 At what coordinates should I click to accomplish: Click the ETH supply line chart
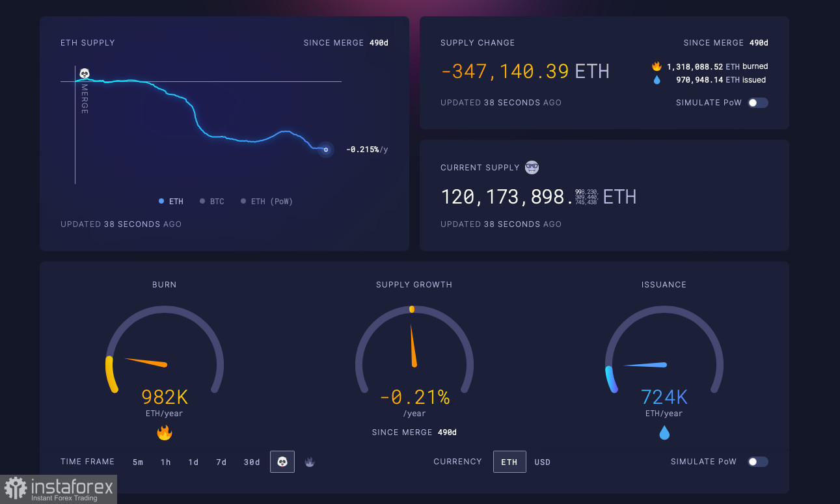[x=202, y=124]
